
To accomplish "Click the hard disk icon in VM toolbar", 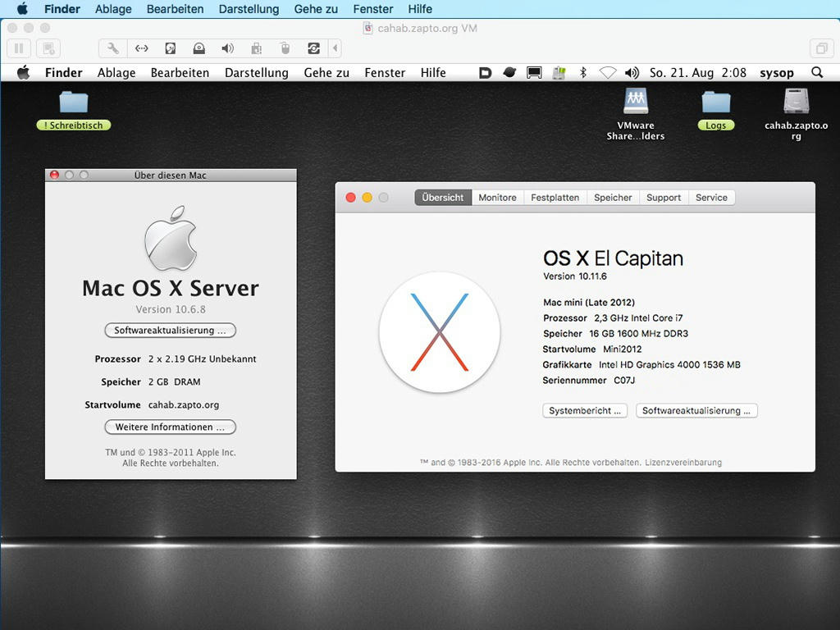I will click(171, 48).
